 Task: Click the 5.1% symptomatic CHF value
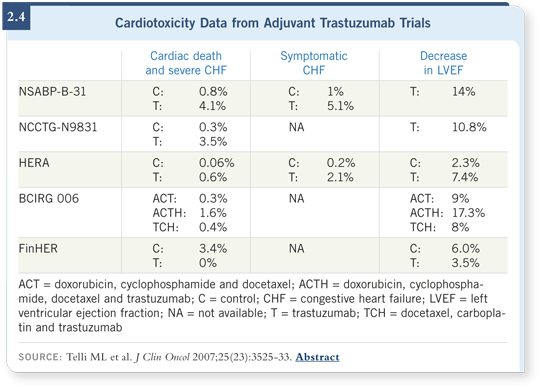click(x=340, y=106)
